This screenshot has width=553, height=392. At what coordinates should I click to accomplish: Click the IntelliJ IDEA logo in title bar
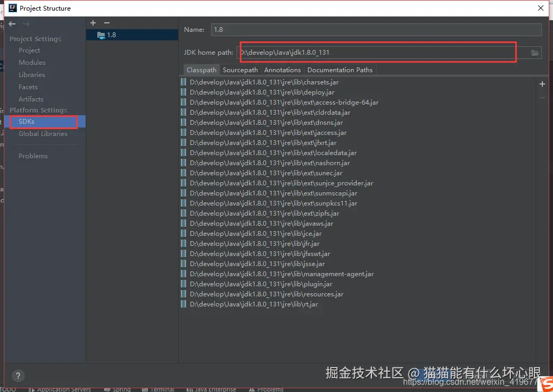point(13,8)
